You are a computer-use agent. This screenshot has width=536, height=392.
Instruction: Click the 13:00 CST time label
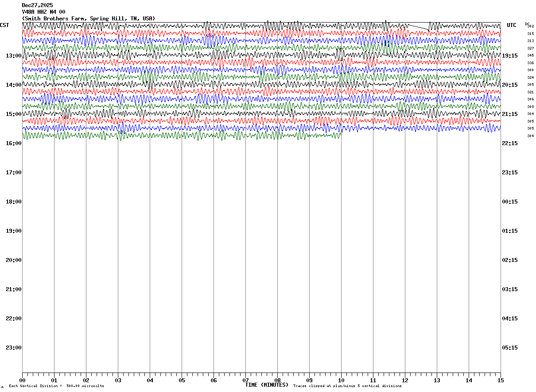14,56
